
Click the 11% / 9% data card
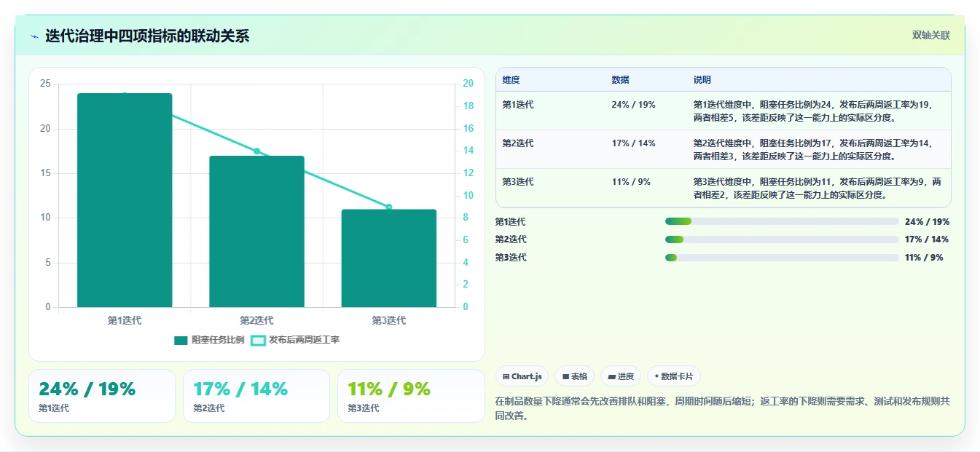(x=411, y=396)
